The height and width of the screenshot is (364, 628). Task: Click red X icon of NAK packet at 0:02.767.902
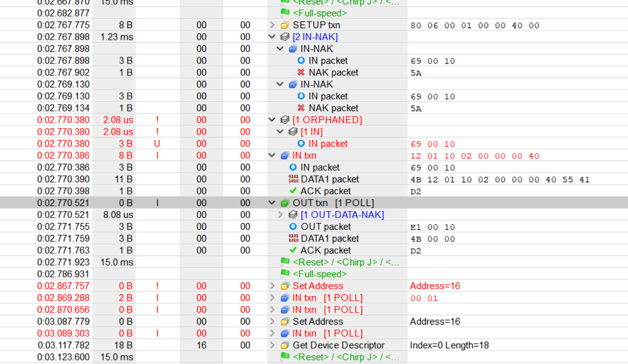tap(301, 73)
